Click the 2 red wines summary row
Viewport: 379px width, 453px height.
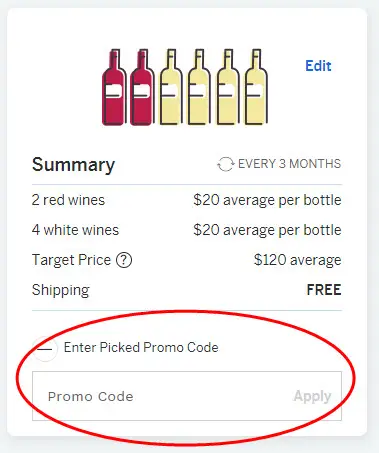[x=187, y=200]
